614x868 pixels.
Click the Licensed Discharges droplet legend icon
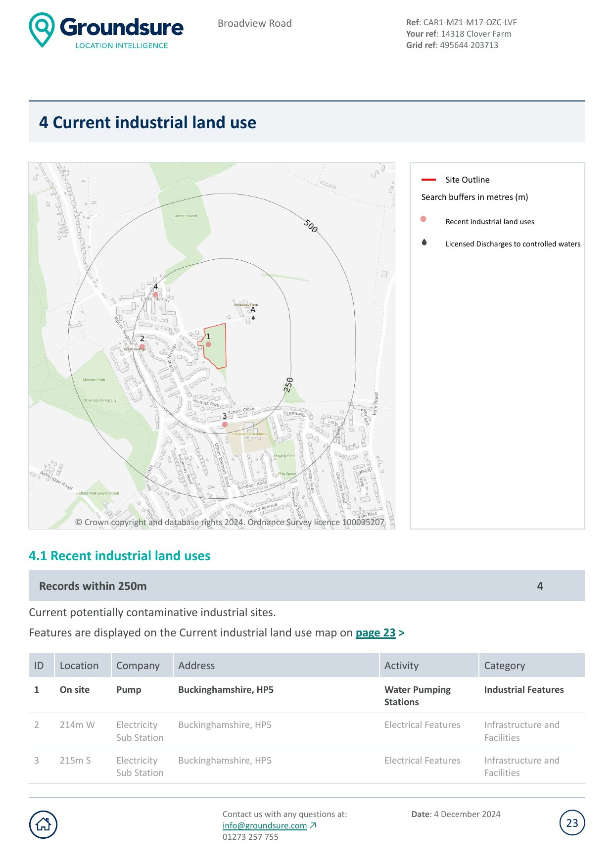[424, 242]
